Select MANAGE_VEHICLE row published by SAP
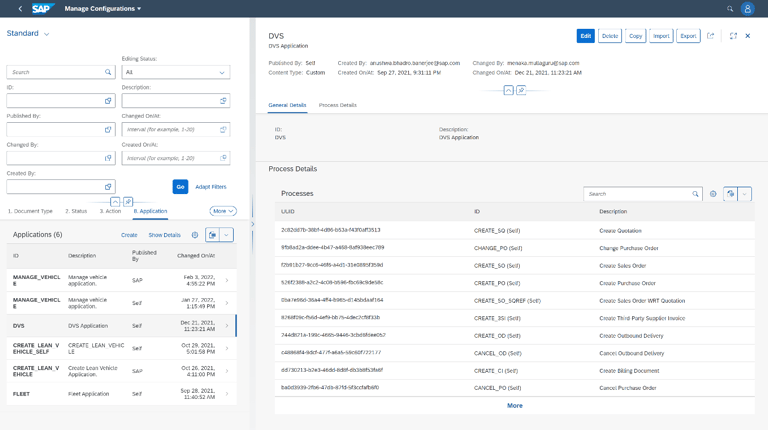Screen dimensions: 768x430 pyautogui.click(x=121, y=280)
